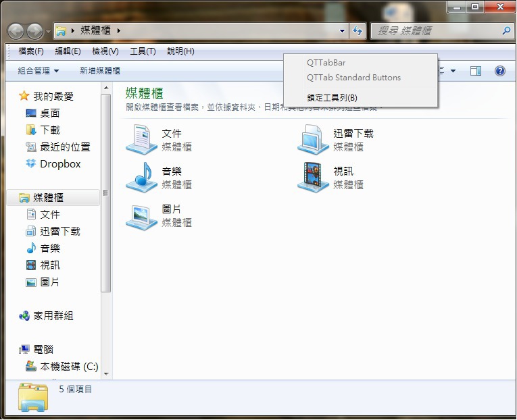Click navigation pane scrollbar down arrow

(x=106, y=374)
